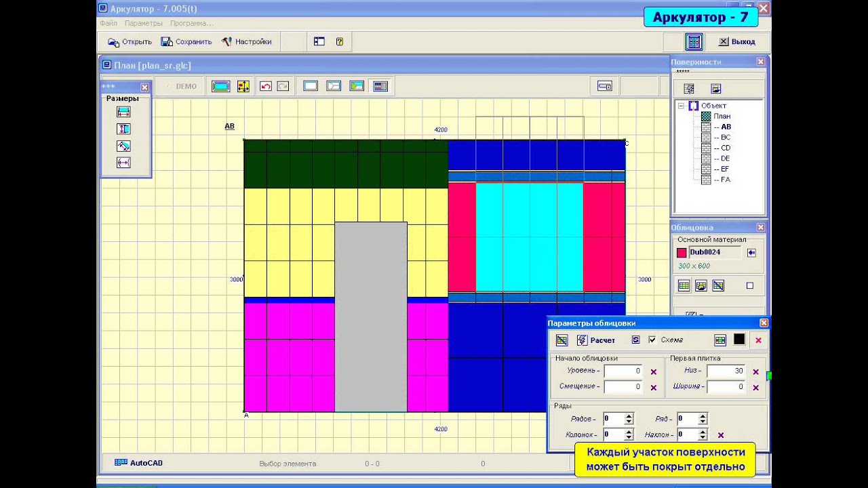Select the horizontal dimension tool in Размеры

point(123,113)
